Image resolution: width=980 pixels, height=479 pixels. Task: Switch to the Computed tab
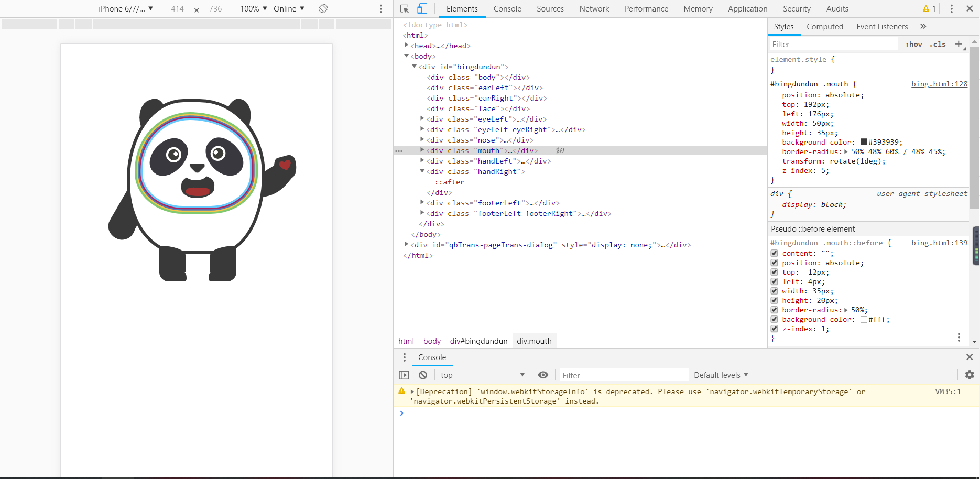(x=825, y=27)
